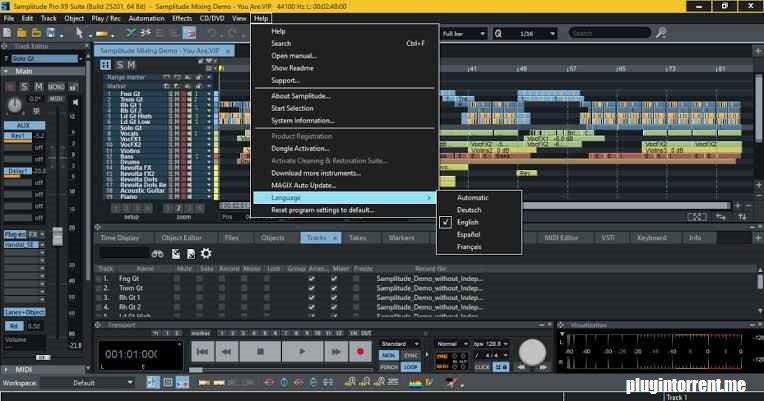Open the Effects menu
This screenshot has height=401, width=764.
pyautogui.click(x=182, y=19)
